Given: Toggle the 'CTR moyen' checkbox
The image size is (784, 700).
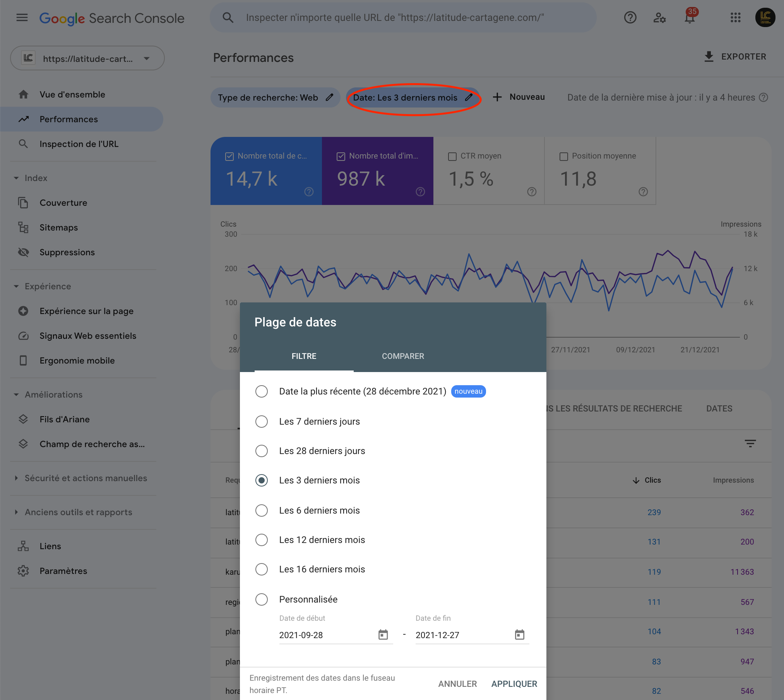Looking at the screenshot, I should coord(452,156).
